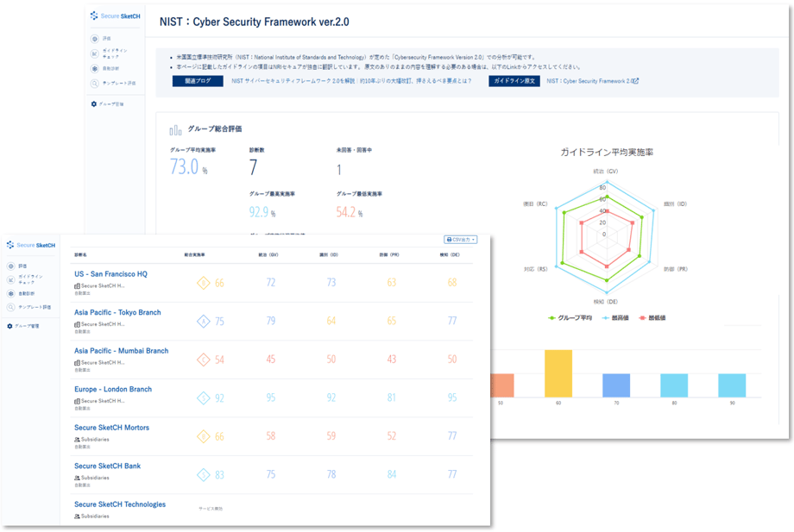794x532 pixels.
Task: Click the light blue histogram bar at 90
Action: pyautogui.click(x=732, y=385)
